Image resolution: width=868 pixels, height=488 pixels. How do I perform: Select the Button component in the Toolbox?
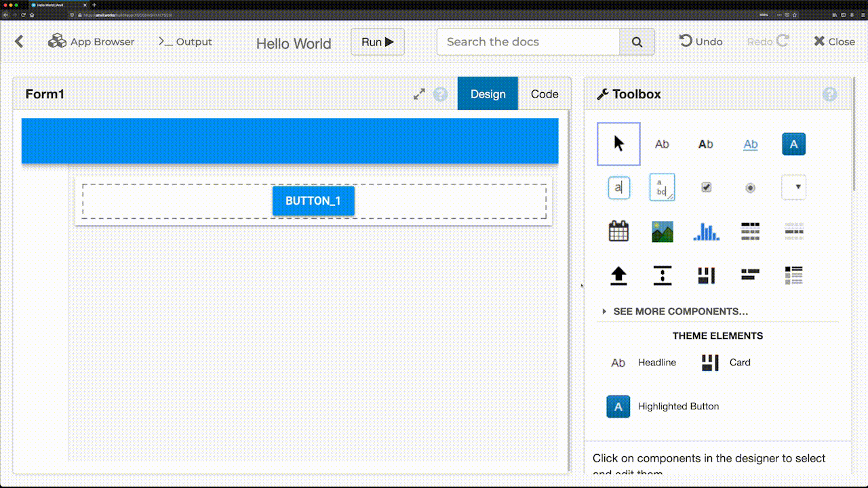(793, 144)
